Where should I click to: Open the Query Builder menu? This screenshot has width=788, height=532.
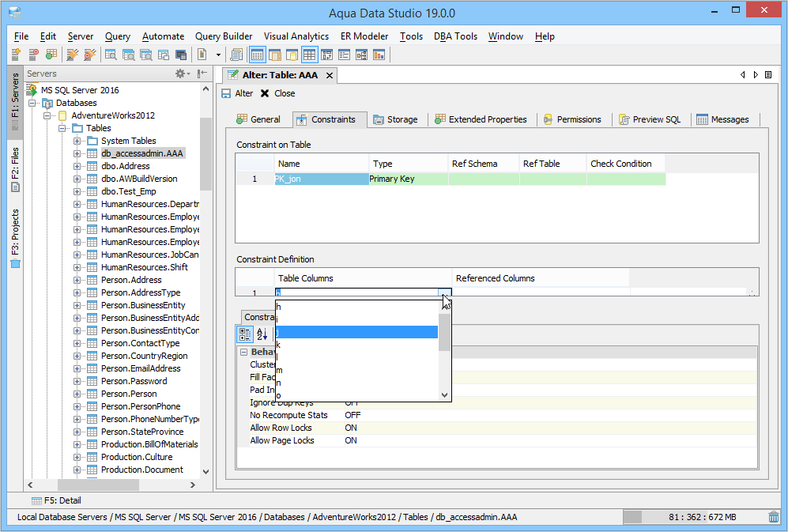click(224, 36)
